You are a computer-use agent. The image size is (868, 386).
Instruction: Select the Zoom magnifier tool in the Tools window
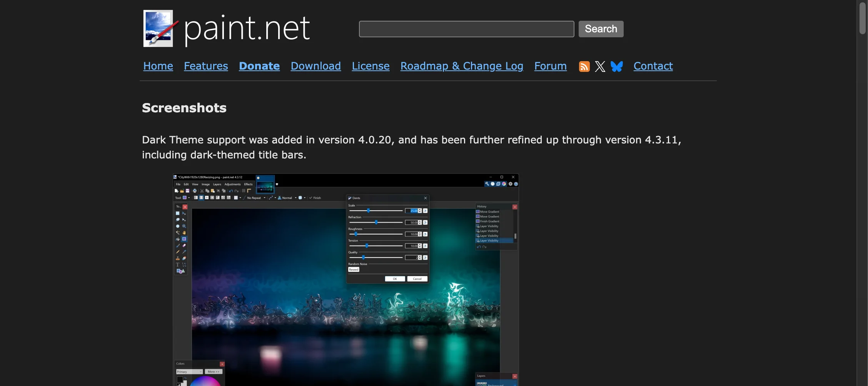click(x=184, y=226)
